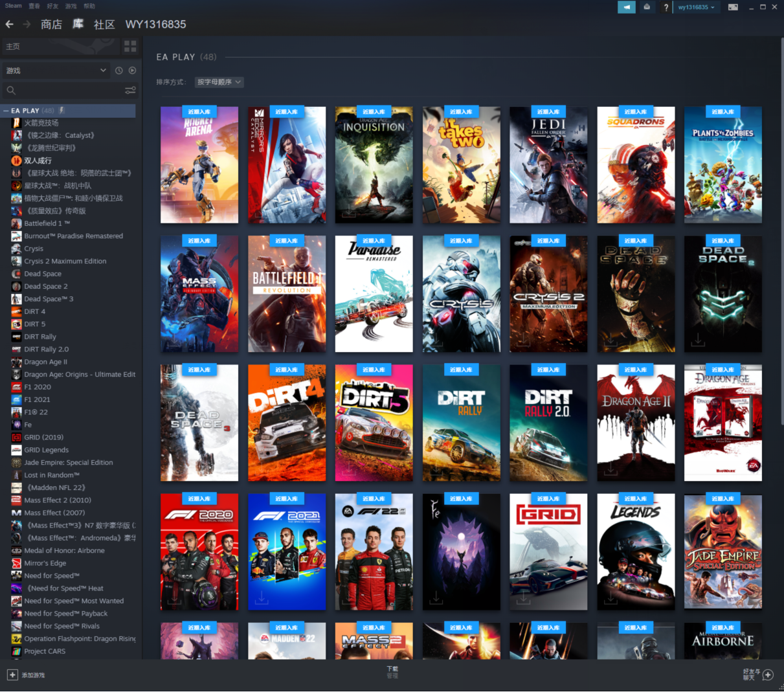Select GRID (2019) icon in sidebar

pos(16,437)
